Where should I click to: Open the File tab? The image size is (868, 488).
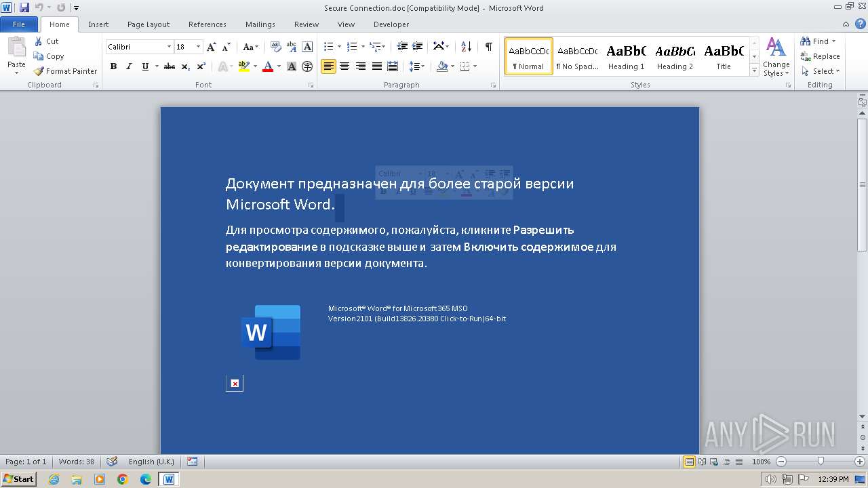point(19,24)
